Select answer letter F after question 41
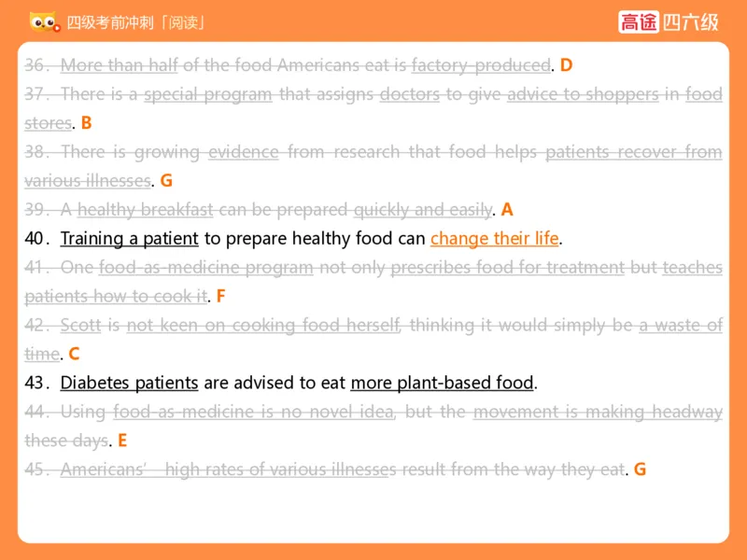747x560 pixels. pyautogui.click(x=220, y=297)
